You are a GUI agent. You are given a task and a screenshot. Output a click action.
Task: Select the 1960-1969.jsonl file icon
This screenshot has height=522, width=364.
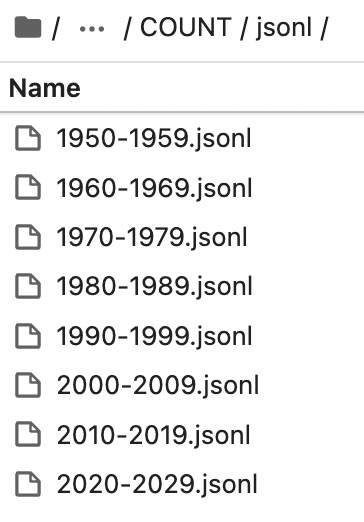[x=28, y=187]
